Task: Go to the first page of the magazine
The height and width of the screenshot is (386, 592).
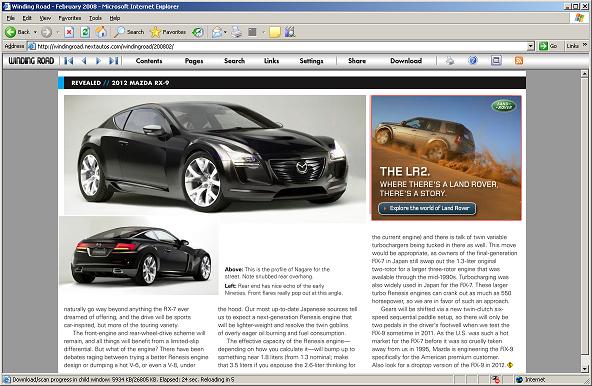Action: pyautogui.click(x=69, y=61)
